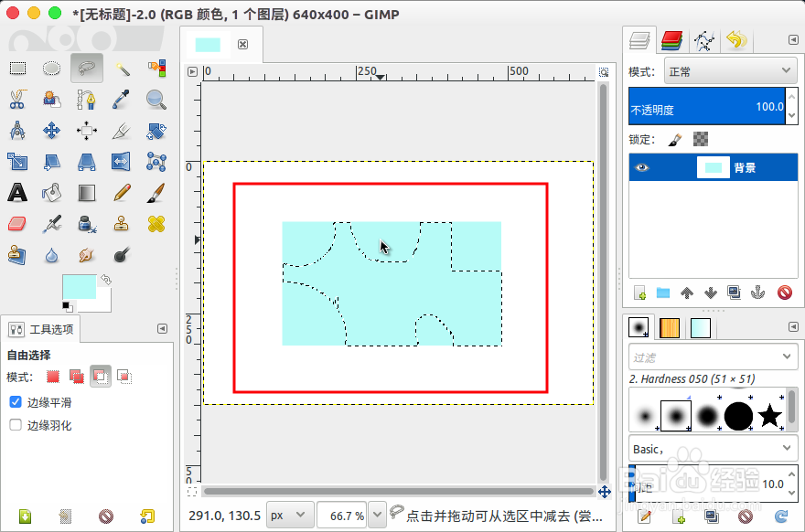Select the Scale tool
This screenshot has width=805, height=532.
17,162
